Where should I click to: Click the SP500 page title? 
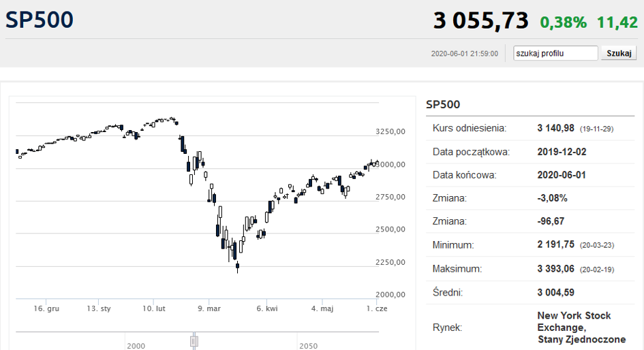point(40,20)
